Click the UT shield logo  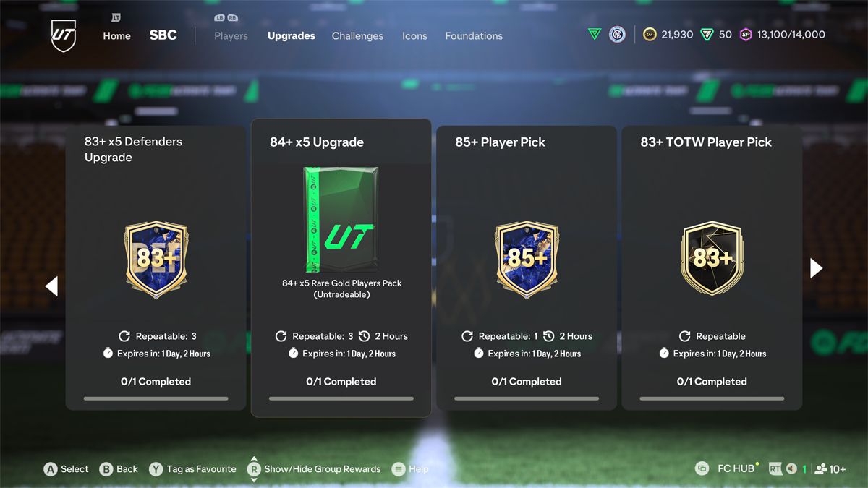[x=64, y=35]
